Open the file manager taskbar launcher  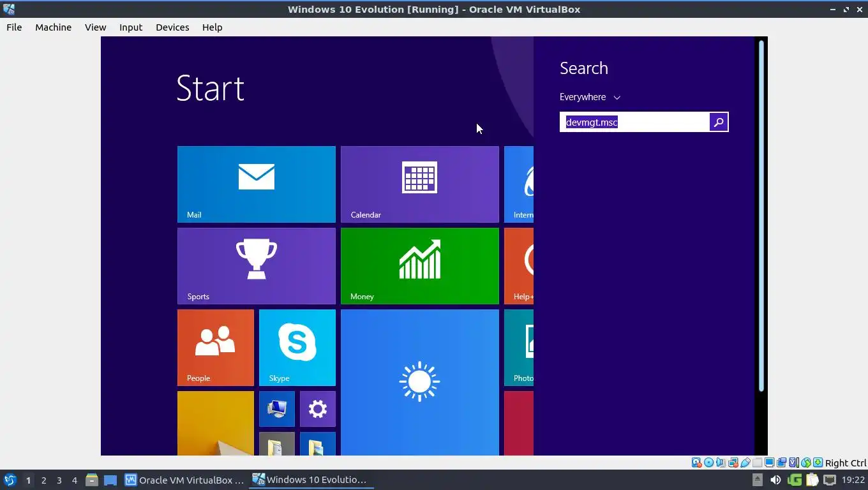point(92,480)
